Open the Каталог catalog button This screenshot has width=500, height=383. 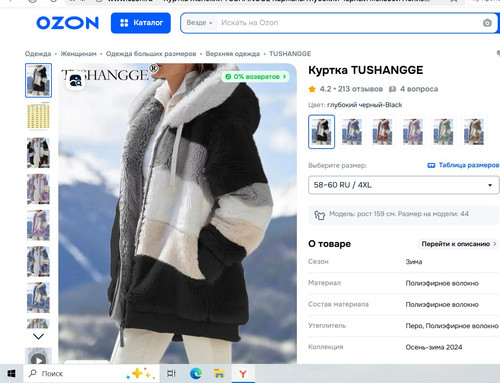[141, 23]
